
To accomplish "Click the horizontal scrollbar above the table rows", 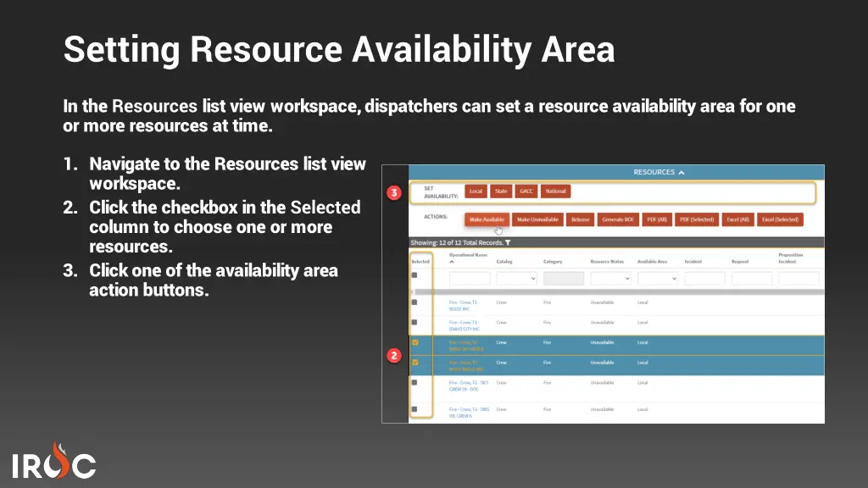I will [619, 291].
